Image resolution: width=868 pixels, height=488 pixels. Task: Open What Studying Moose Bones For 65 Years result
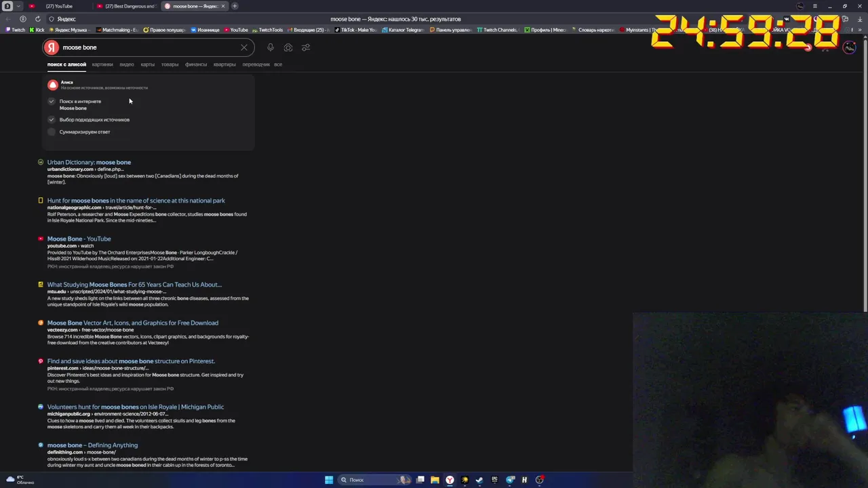click(134, 285)
